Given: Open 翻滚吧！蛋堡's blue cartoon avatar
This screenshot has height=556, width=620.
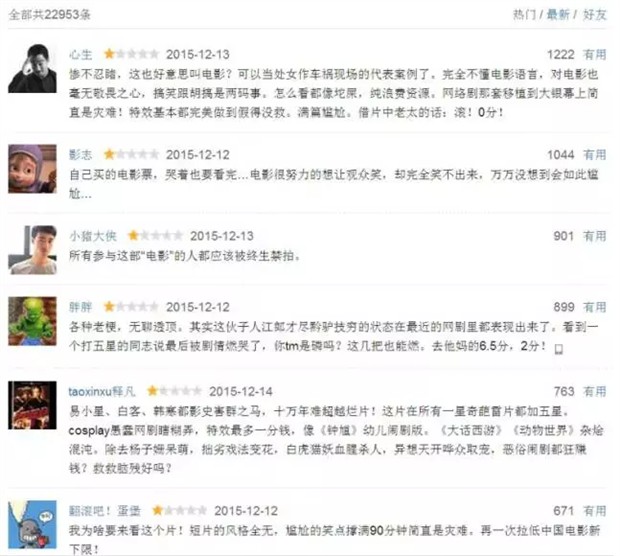Looking at the screenshot, I should tap(32, 524).
